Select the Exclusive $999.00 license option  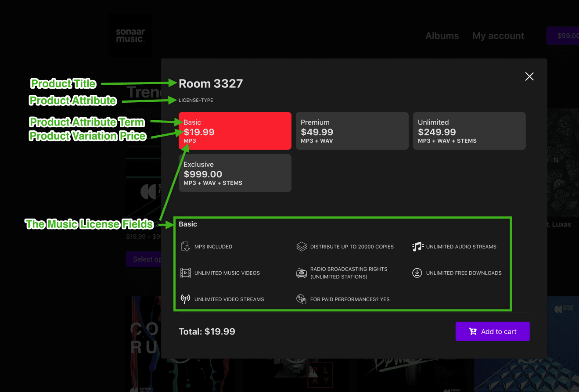235,173
